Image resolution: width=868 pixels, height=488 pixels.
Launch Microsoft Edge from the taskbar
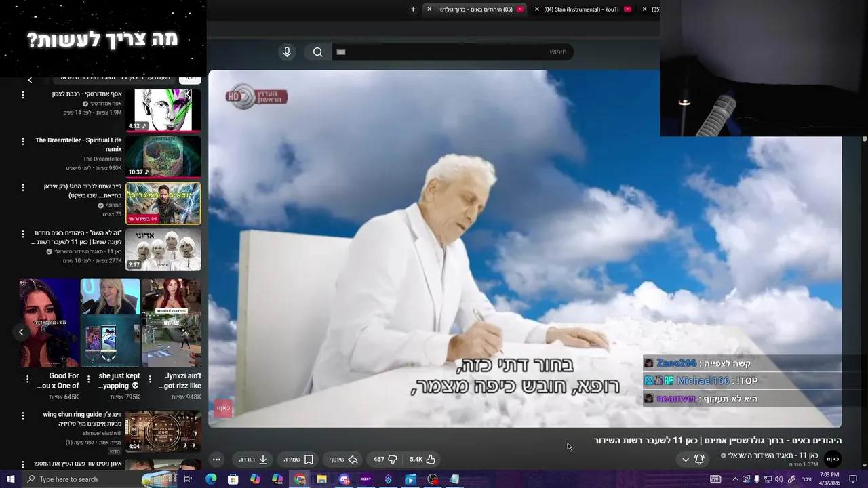[x=211, y=479]
